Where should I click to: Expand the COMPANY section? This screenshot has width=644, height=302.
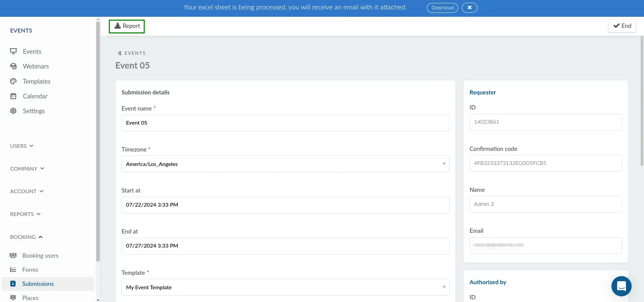[x=27, y=169]
